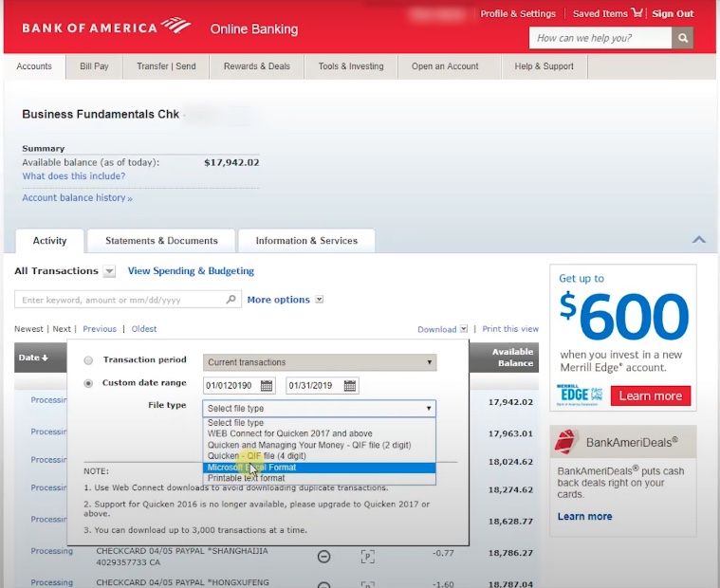Click the BankAmeriDeals Learn more link
This screenshot has width=720, height=588.
tap(584, 516)
